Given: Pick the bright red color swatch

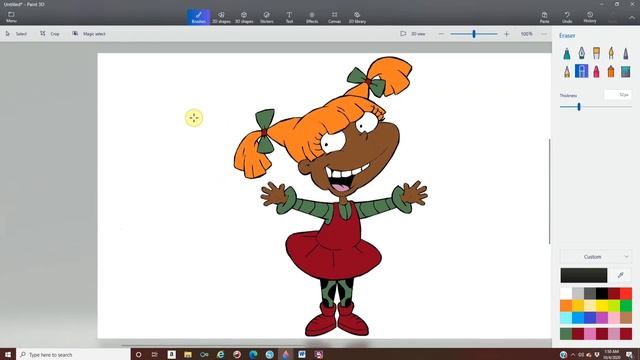Looking at the screenshot, I should (626, 293).
